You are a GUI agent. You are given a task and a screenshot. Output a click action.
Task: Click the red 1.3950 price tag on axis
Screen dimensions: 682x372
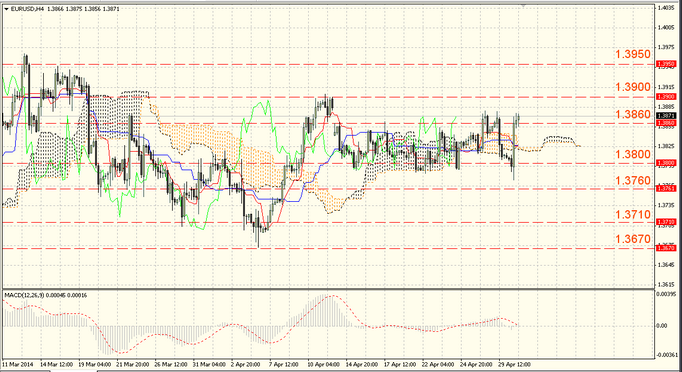click(666, 64)
